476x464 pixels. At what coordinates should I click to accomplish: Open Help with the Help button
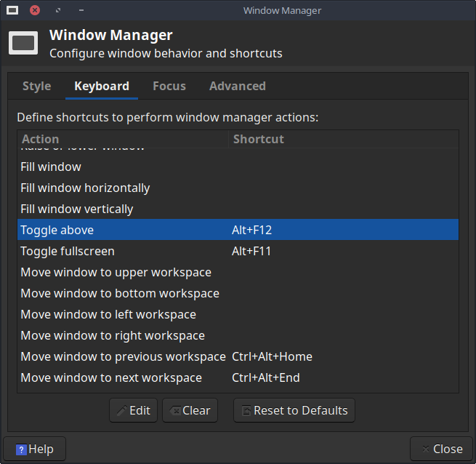pos(35,449)
